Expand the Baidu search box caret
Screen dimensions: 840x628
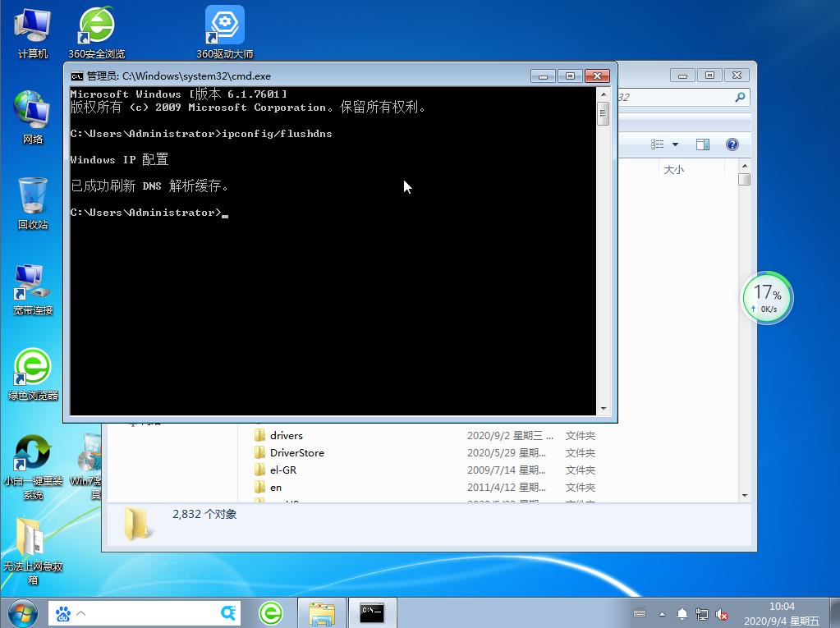tap(80, 613)
